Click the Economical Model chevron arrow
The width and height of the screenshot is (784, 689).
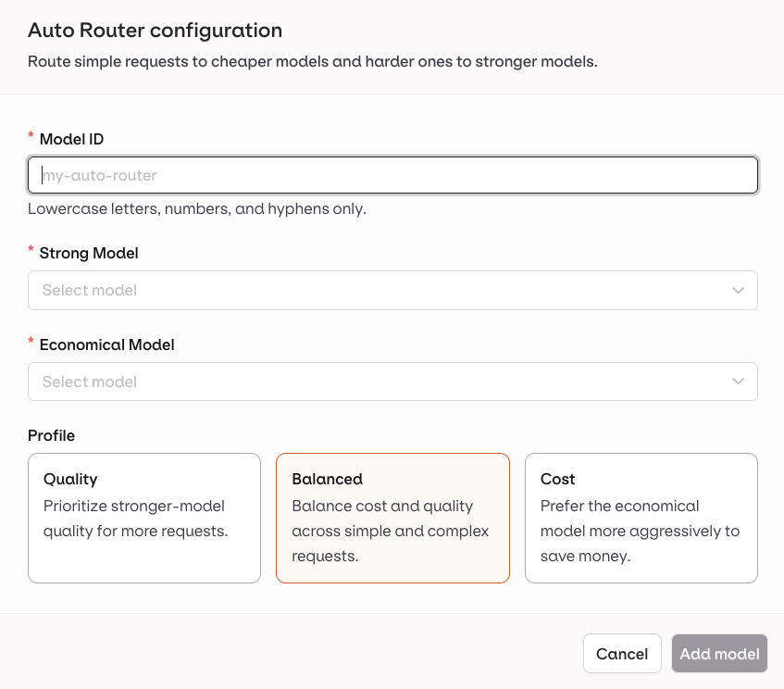[738, 381]
